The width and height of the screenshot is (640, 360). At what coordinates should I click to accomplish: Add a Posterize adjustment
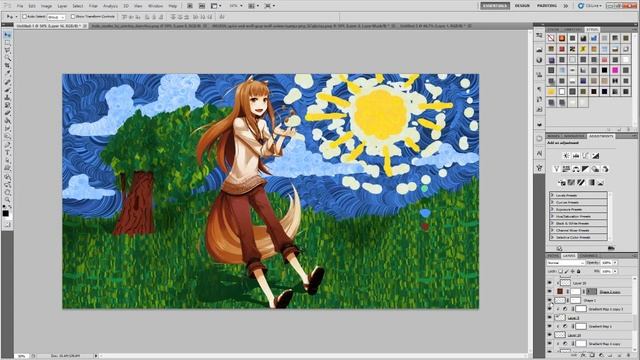point(571,182)
